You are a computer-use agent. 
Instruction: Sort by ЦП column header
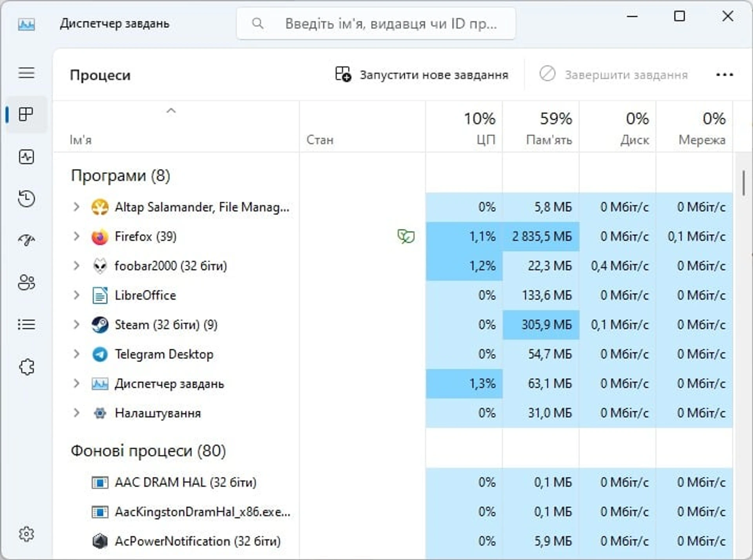464,127
